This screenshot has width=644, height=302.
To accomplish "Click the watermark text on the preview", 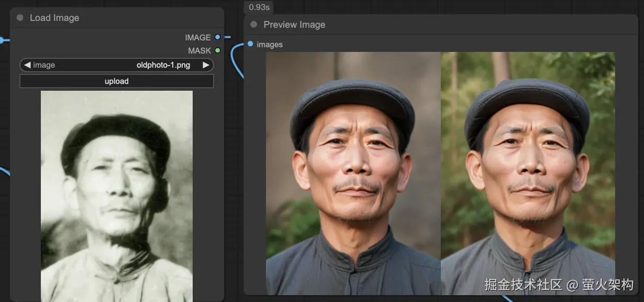I will (x=559, y=285).
